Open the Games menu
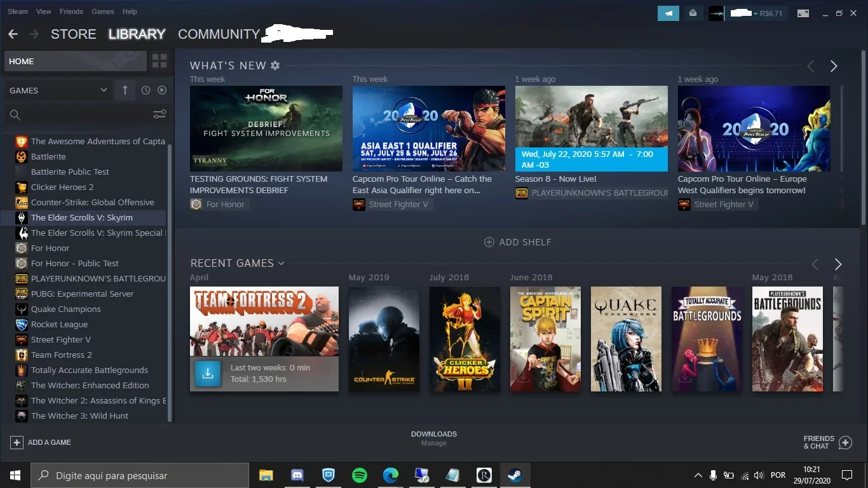 coord(103,11)
